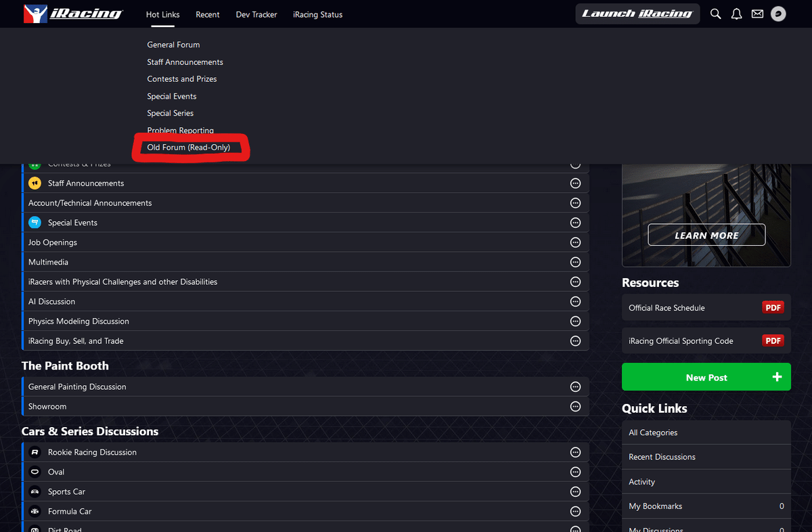The height and width of the screenshot is (532, 812).
Task: Open Staff Announcements forum category
Action: [x=86, y=183]
